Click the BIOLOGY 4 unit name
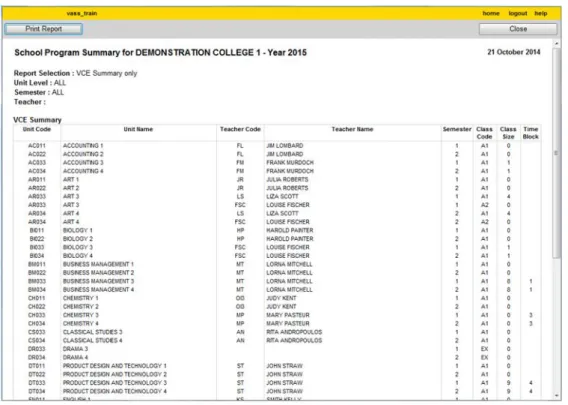568x405 pixels. click(x=78, y=256)
